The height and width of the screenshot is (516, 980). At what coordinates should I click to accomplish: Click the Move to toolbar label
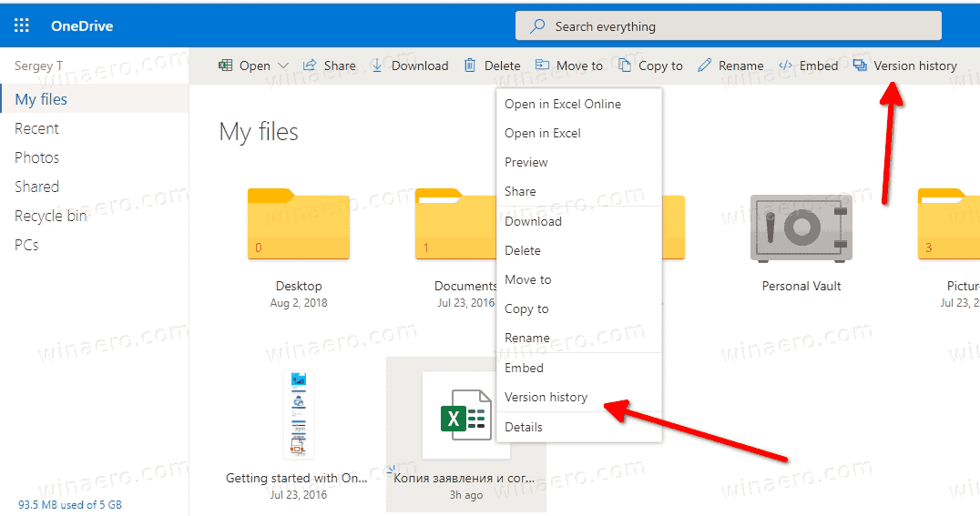pyautogui.click(x=579, y=66)
